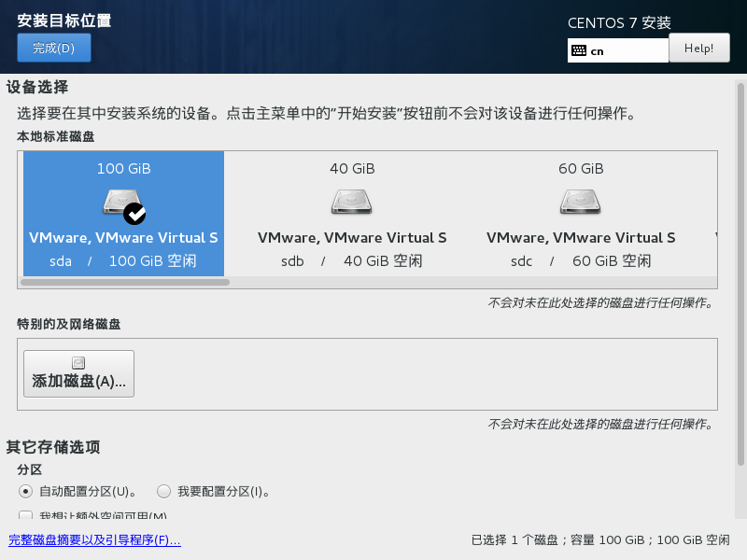Tick the 我想让额外空间可用(M) checkbox
747x560 pixels.
click(26, 515)
